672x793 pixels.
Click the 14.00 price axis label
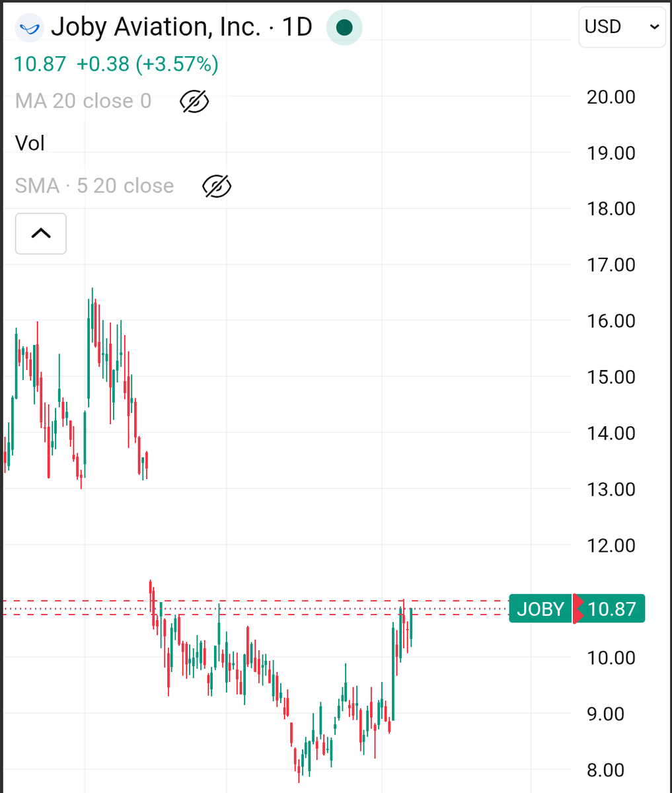coord(611,434)
